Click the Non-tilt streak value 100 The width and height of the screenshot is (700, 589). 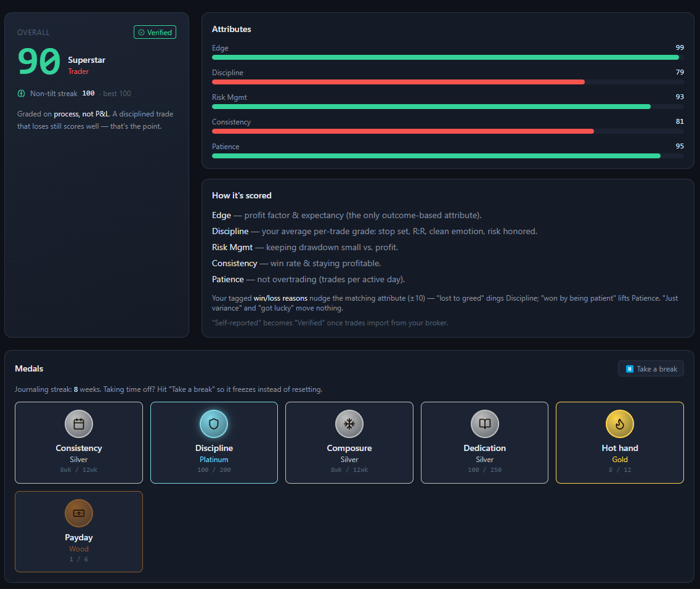coord(88,93)
